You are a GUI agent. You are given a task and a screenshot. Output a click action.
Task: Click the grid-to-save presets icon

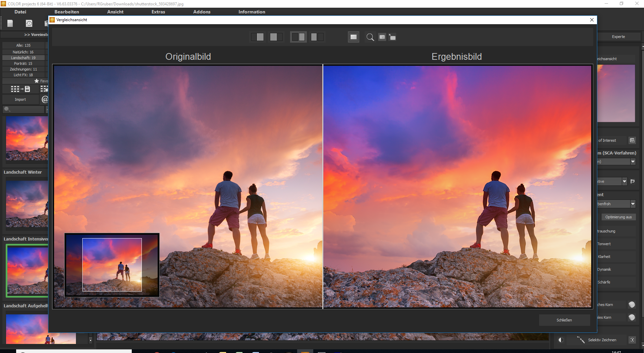click(x=20, y=89)
